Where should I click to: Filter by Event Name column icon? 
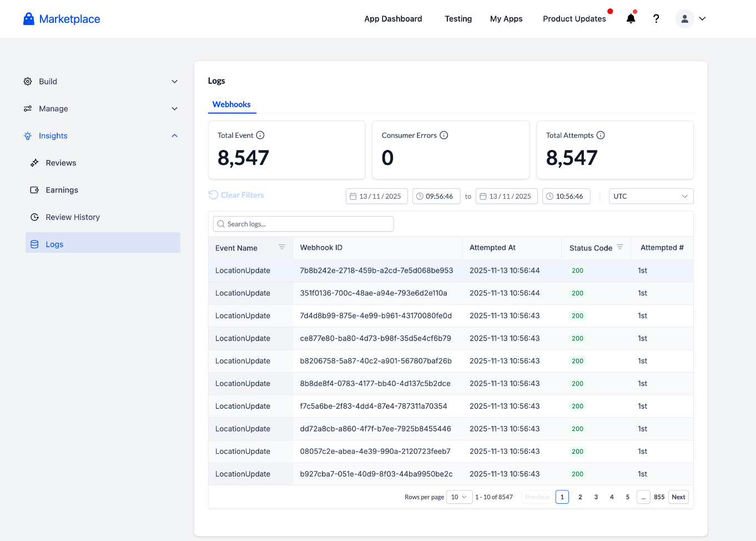tap(282, 247)
